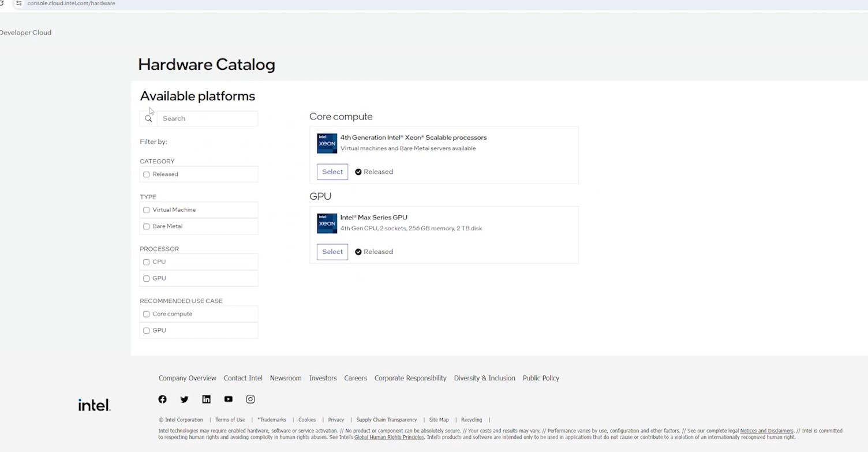Tick the CPU processor filter
868x452 pixels.
tap(147, 262)
